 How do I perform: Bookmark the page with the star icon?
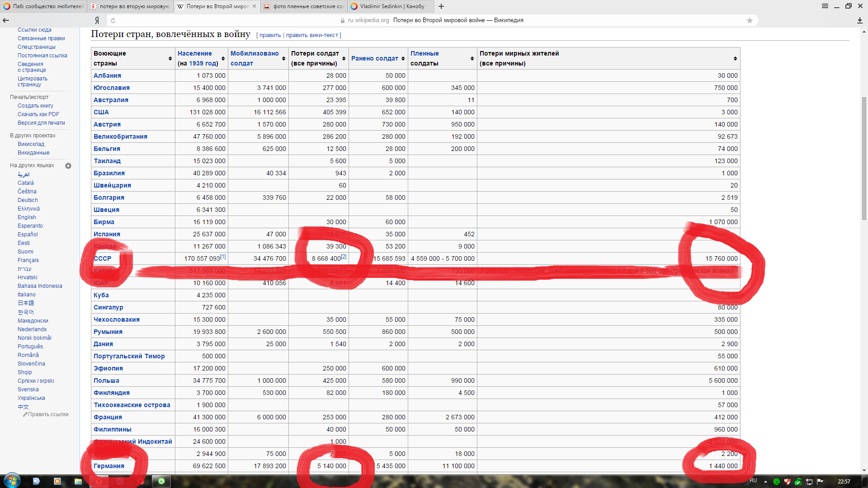[750, 20]
